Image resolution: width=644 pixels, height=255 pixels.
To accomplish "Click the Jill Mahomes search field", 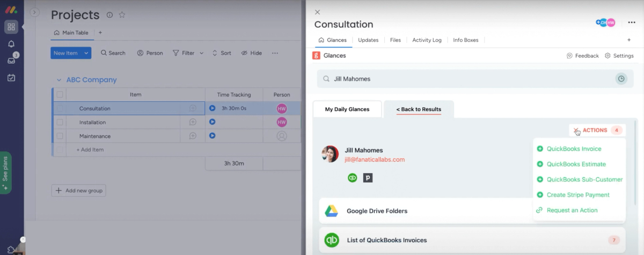I will pos(475,79).
